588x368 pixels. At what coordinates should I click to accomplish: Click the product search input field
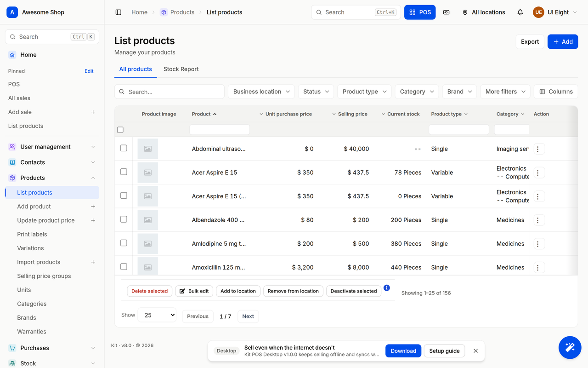point(170,92)
